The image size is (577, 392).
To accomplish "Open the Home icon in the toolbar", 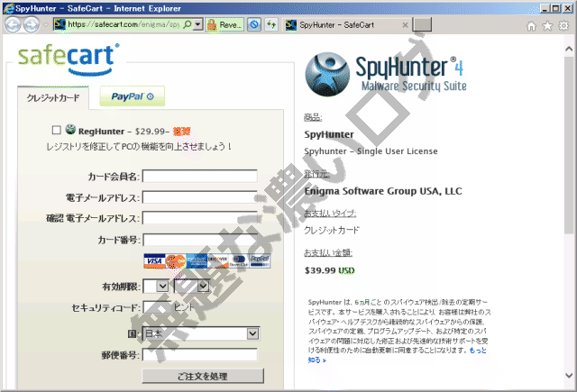I will (x=531, y=26).
